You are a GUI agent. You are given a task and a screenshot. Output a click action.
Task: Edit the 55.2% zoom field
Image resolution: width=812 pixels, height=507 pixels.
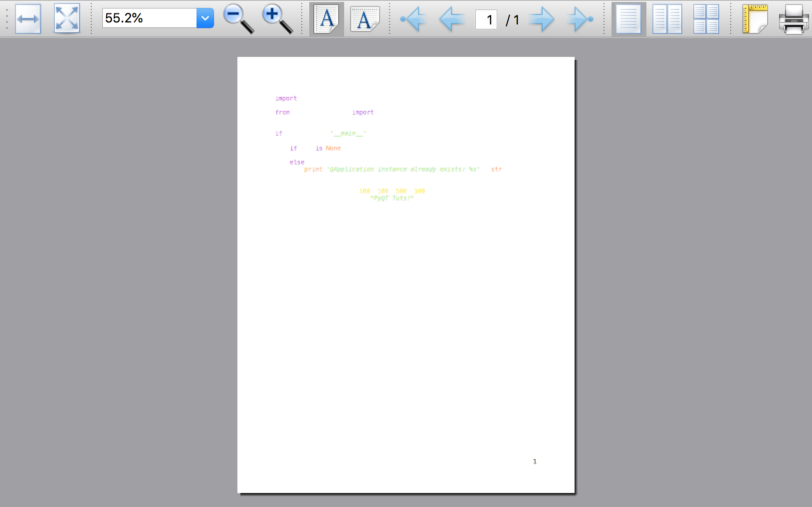[149, 18]
